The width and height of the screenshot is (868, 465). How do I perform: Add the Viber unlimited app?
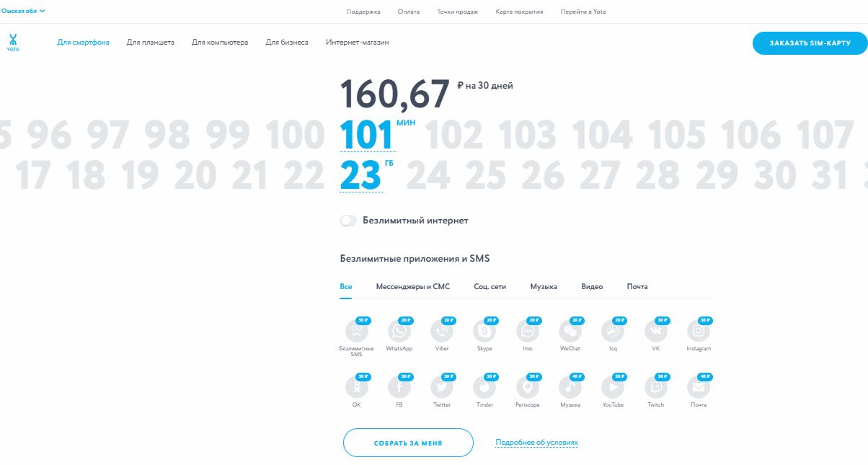coord(442,332)
